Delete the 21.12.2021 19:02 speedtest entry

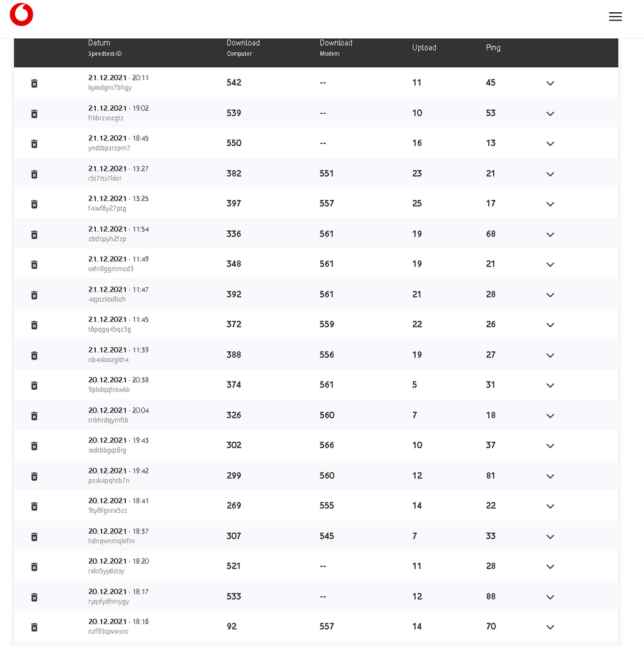34,114
